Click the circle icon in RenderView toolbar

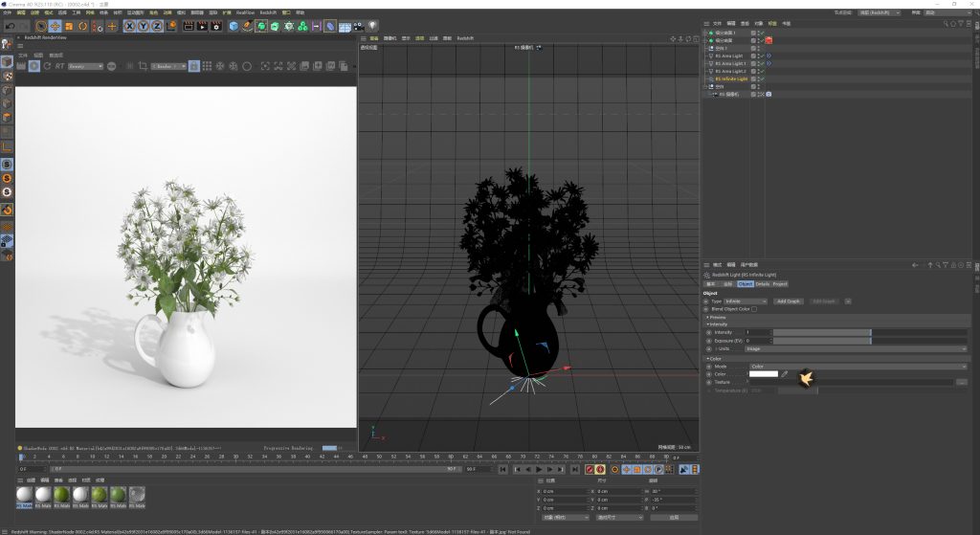247,66
